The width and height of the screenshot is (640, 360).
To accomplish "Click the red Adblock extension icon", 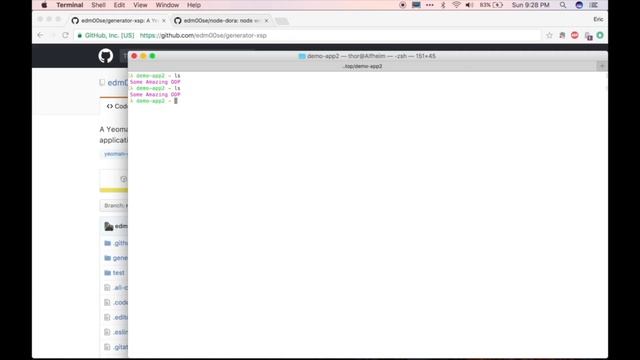I will coord(575,36).
